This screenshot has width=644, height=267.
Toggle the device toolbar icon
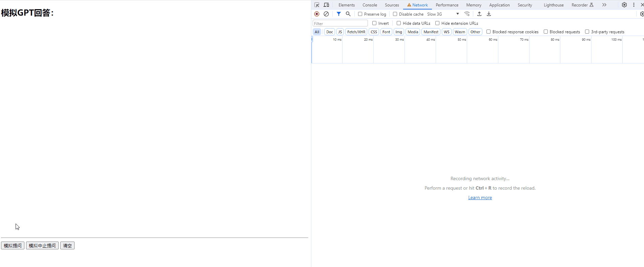coord(326,5)
